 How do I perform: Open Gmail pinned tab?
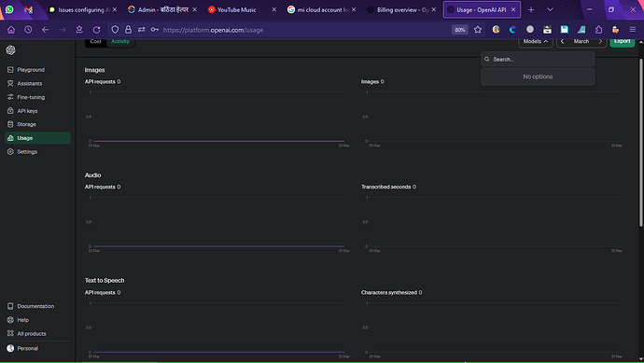(28, 9)
